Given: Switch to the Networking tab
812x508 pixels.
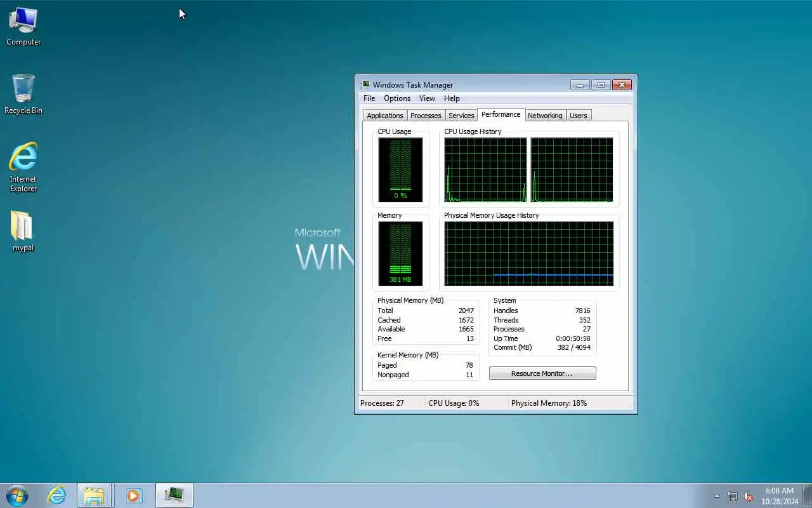Looking at the screenshot, I should 545,116.
